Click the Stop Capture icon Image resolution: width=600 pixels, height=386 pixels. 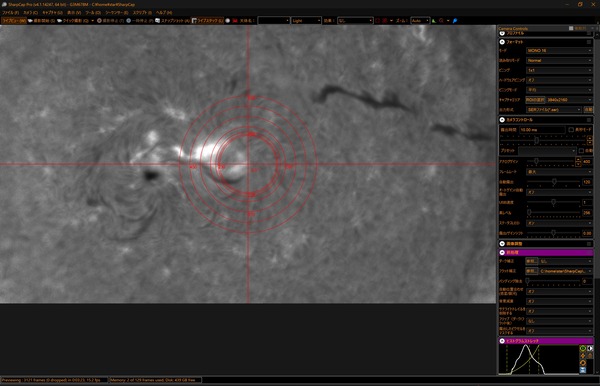pos(99,21)
